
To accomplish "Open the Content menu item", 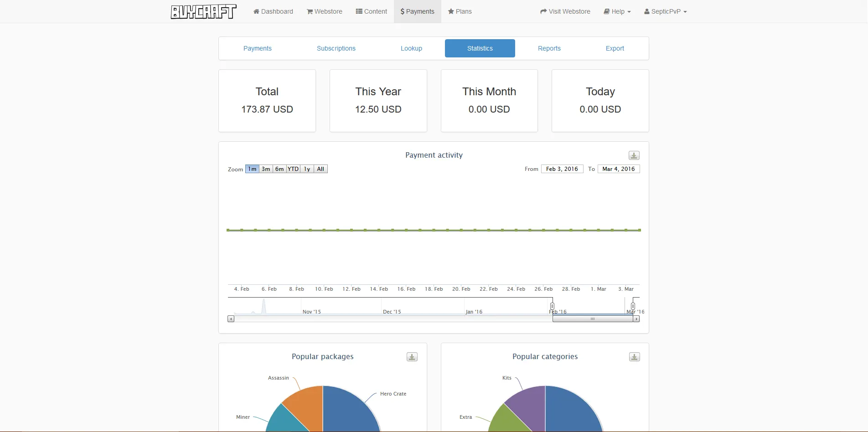I will [372, 11].
